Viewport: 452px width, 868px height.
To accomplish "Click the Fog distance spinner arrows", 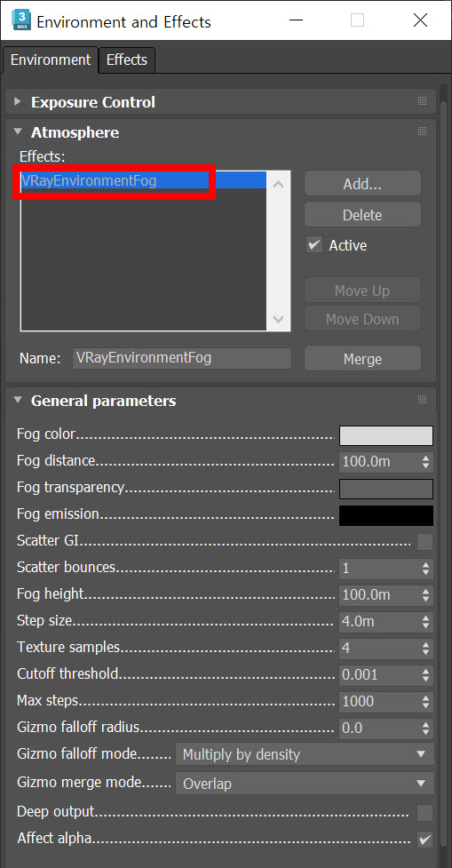I will [x=425, y=462].
